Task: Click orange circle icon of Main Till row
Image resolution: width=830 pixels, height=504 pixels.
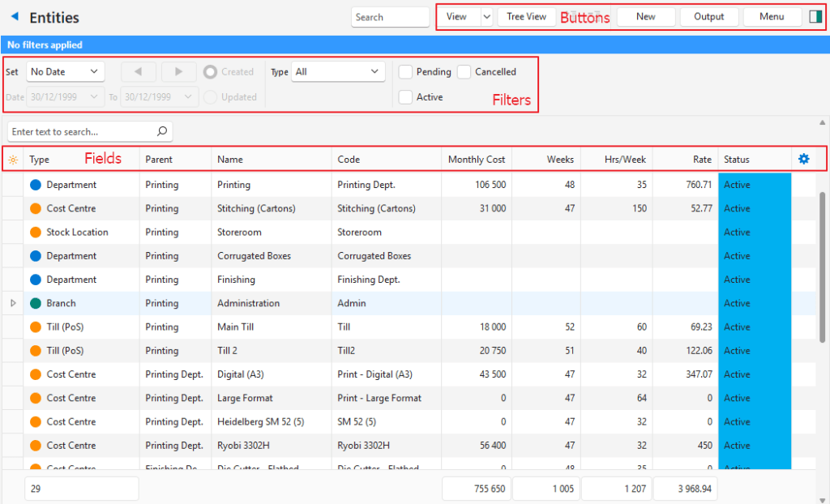Action: (36, 327)
